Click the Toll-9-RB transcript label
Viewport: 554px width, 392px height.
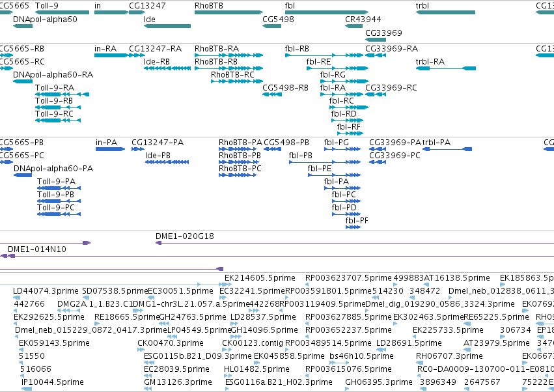(53, 101)
